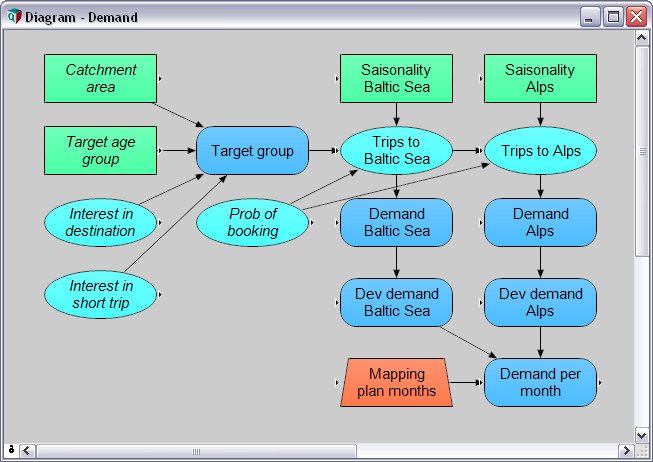Select the Saisonality Alps rectangle node
Image resolution: width=653 pixels, height=462 pixels.
click(x=540, y=79)
